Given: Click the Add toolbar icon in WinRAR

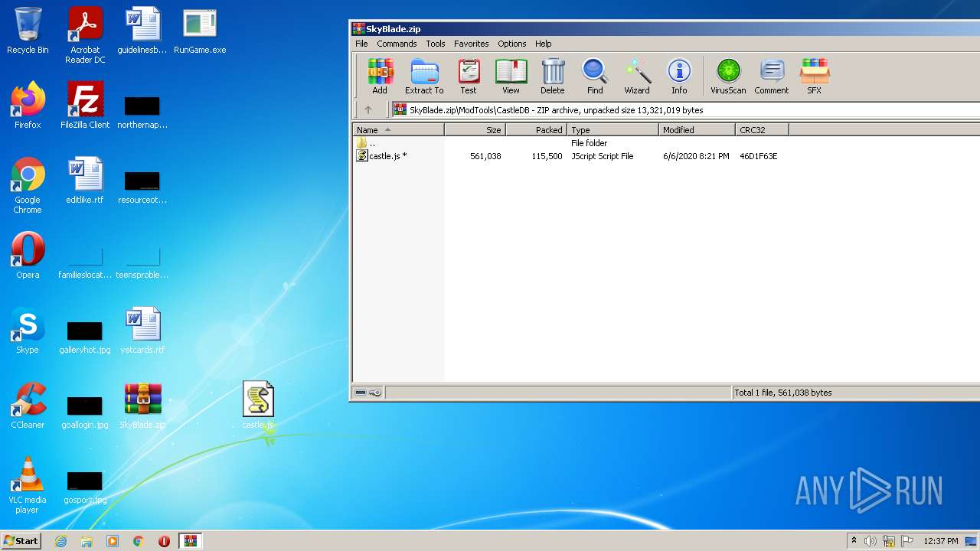Looking at the screenshot, I should 380,77.
